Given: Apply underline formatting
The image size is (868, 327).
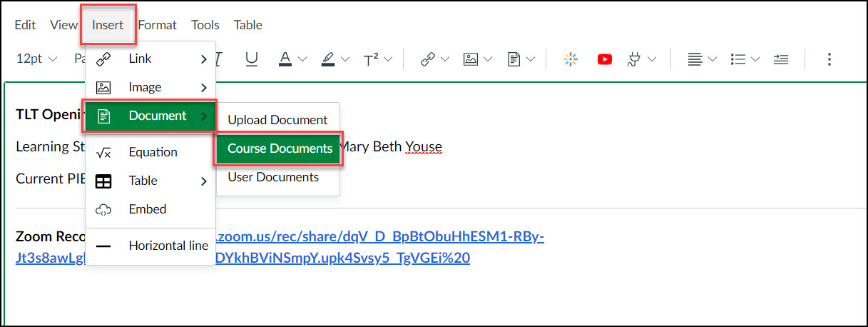Looking at the screenshot, I should (x=251, y=59).
